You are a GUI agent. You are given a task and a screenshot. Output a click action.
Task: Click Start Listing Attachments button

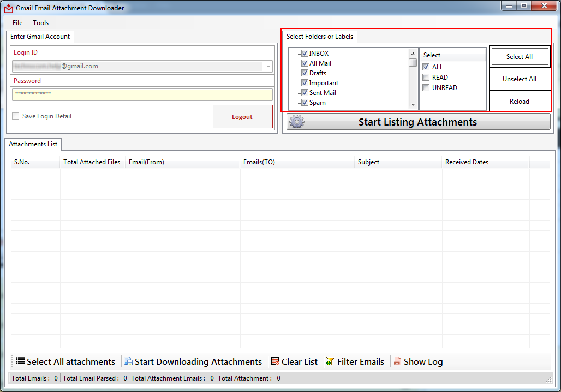(418, 122)
